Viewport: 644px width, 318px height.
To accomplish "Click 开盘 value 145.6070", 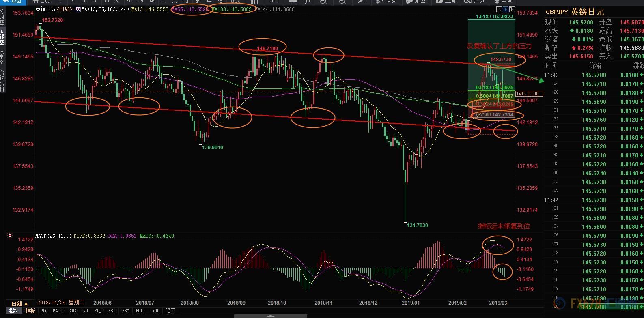I will [x=632, y=22].
